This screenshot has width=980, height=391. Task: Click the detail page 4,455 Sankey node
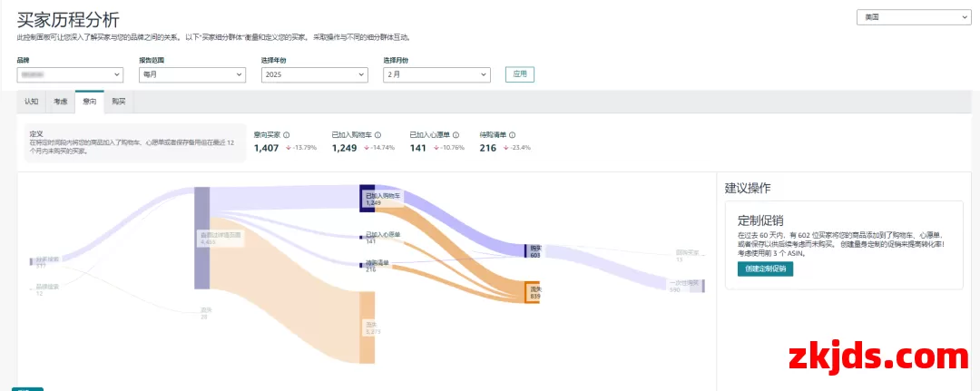pos(201,238)
